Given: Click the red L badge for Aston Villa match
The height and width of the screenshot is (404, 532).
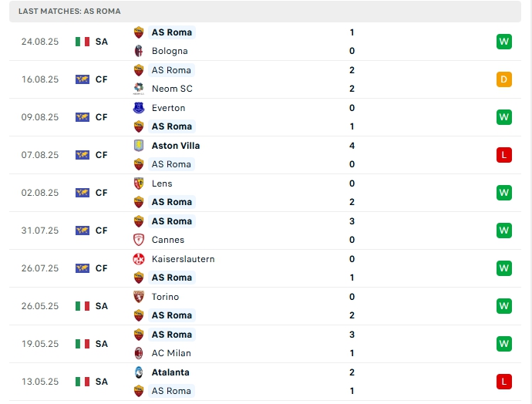Looking at the screenshot, I should (x=504, y=155).
